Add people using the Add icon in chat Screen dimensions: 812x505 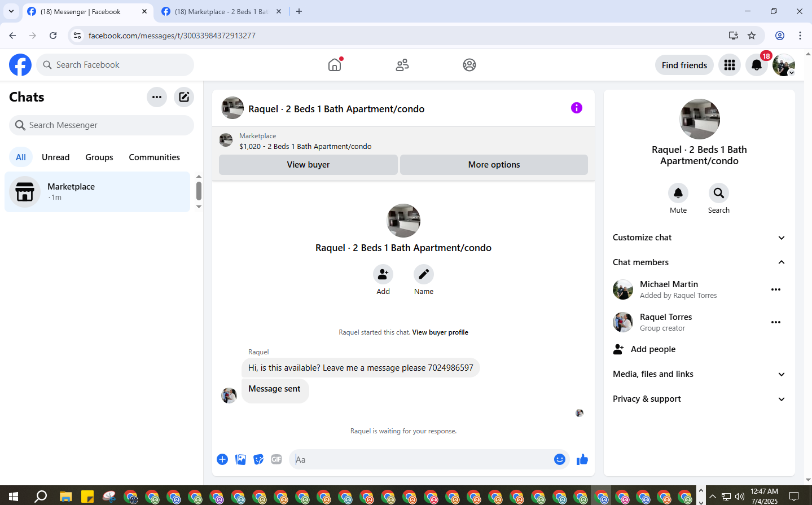pyautogui.click(x=383, y=274)
